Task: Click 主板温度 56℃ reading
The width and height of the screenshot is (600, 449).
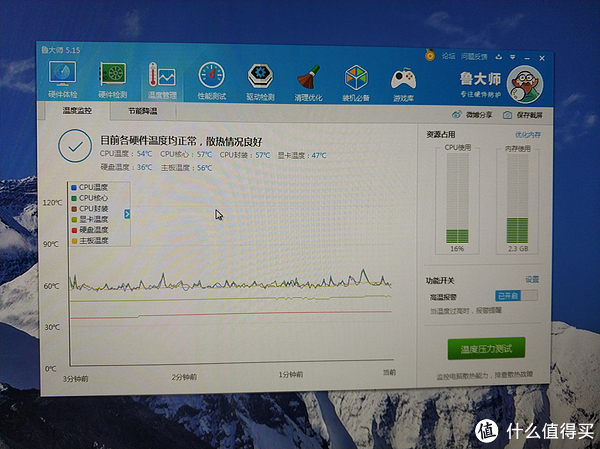Action: tap(186, 168)
